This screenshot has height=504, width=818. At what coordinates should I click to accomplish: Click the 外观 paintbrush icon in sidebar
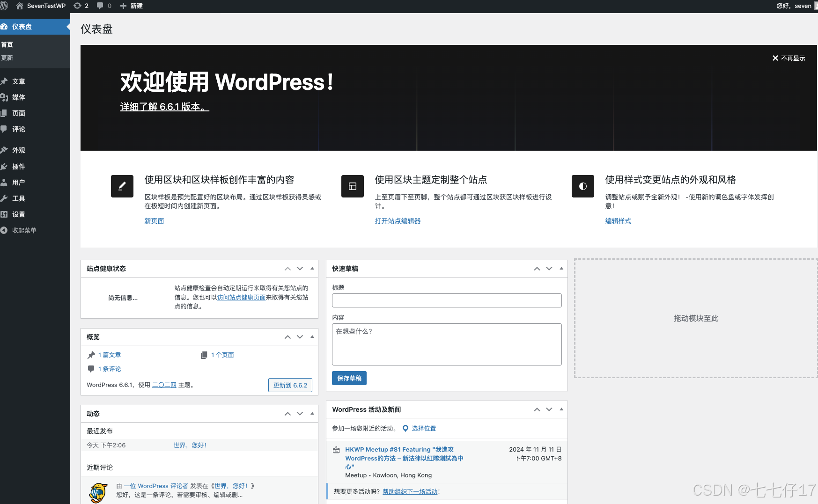click(4, 150)
